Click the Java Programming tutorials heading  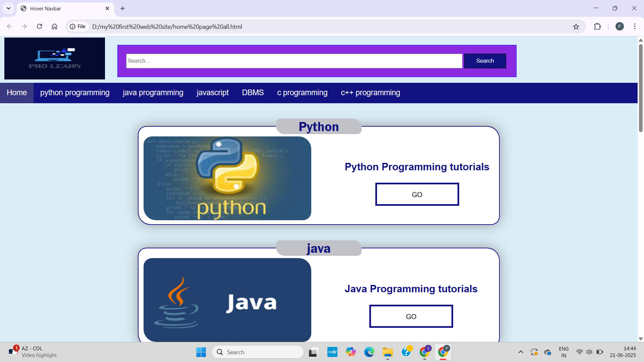coord(411,289)
